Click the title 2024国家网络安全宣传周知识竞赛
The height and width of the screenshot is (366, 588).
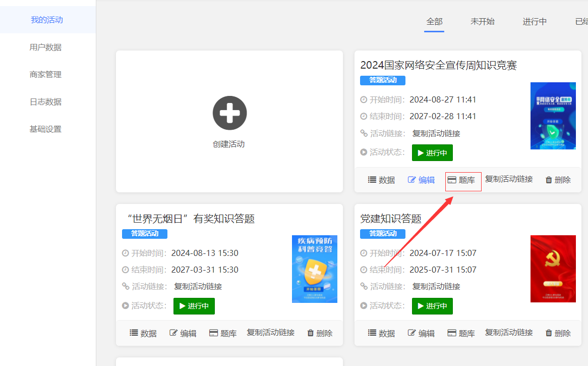(438, 65)
